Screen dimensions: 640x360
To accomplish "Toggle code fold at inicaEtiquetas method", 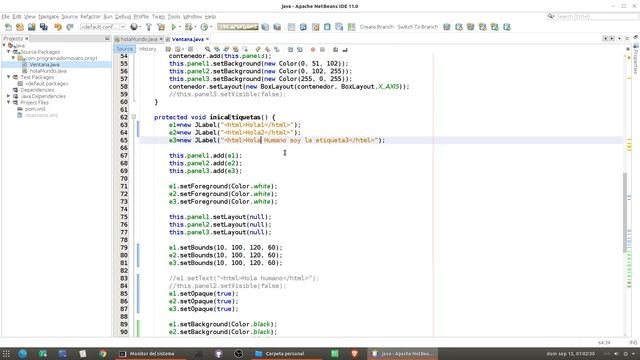I will (133, 117).
